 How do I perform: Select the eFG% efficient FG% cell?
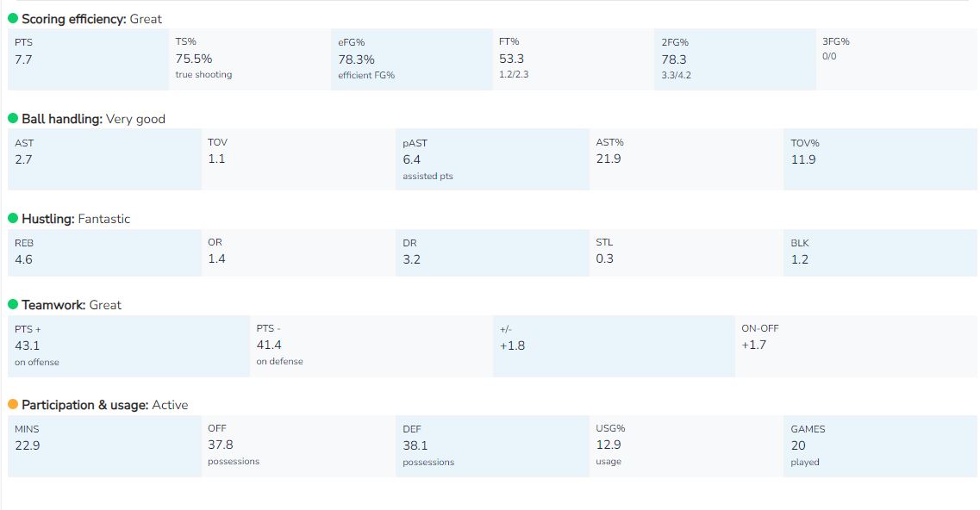click(411, 59)
